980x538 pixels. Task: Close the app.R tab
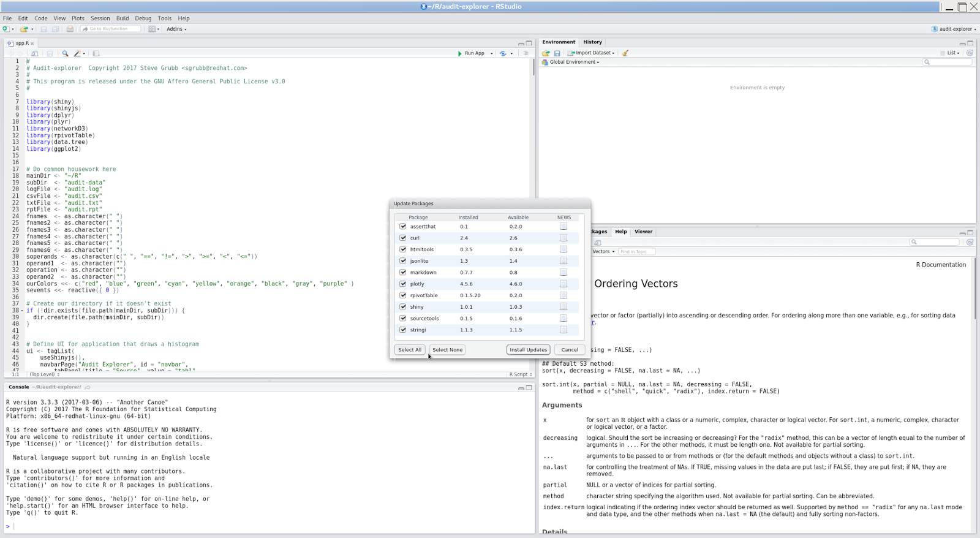tap(32, 44)
